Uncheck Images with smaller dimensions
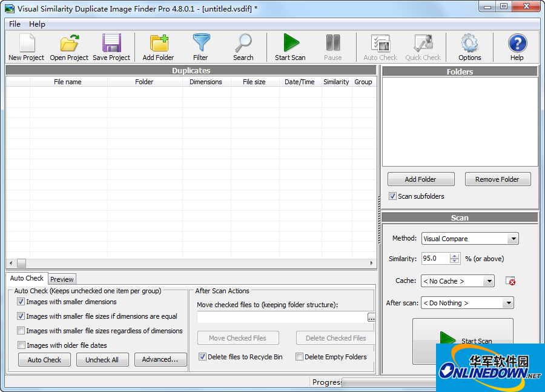The width and height of the screenshot is (545, 392). (21, 302)
